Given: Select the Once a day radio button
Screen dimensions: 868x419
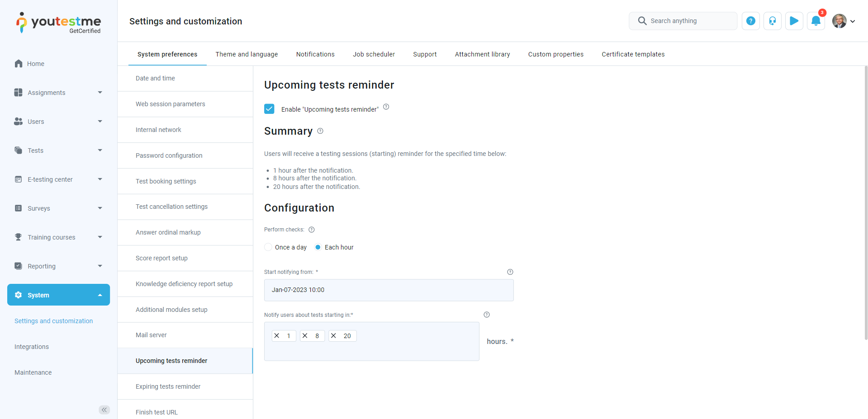Looking at the screenshot, I should pos(268,247).
